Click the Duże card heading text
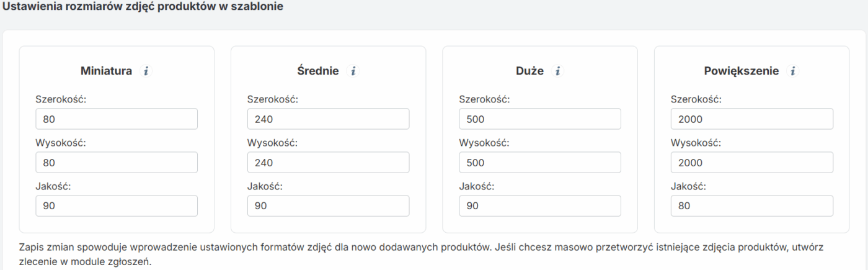This screenshot has width=868, height=270. click(x=529, y=71)
